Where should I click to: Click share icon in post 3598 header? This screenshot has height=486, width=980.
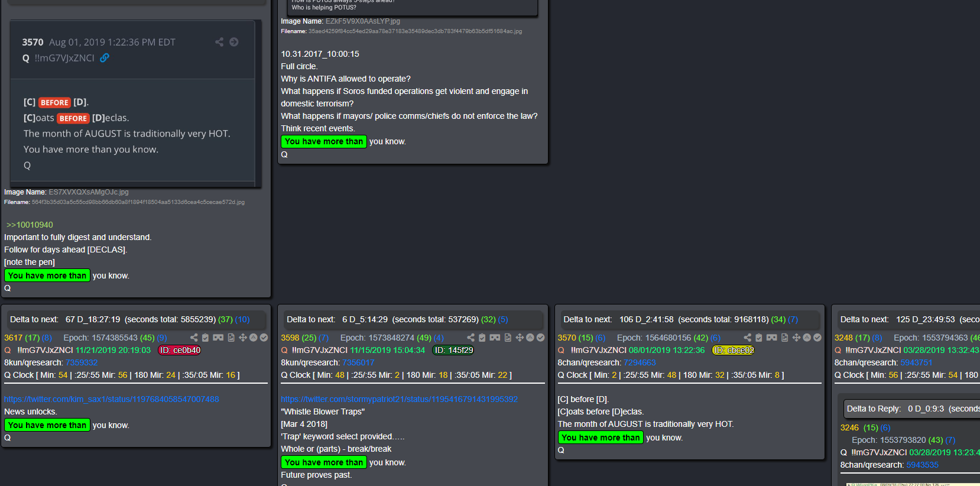tap(470, 338)
